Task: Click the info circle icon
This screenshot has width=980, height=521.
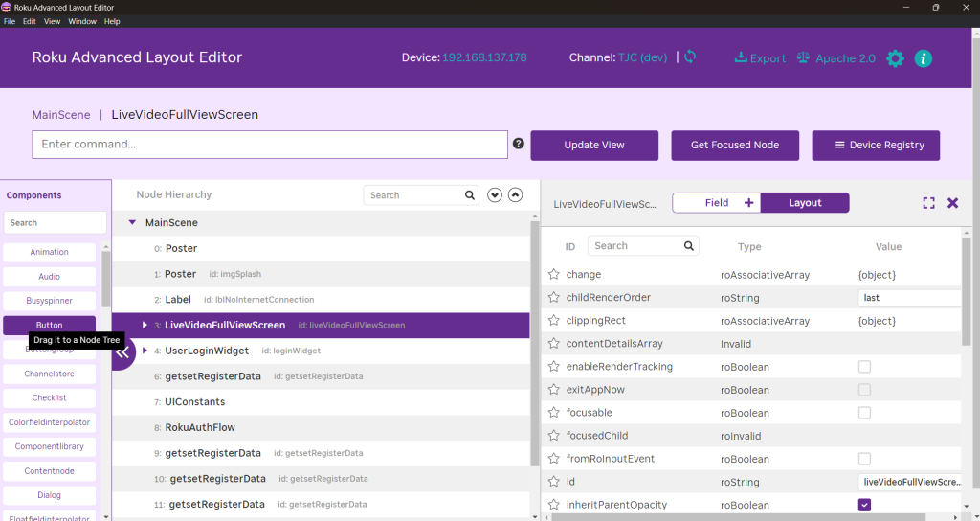Action: pos(924,58)
